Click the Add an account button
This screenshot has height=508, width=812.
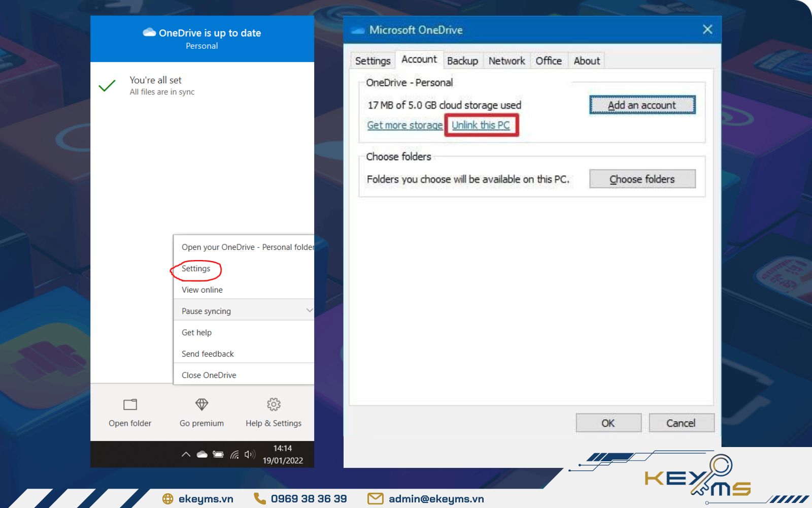(641, 105)
